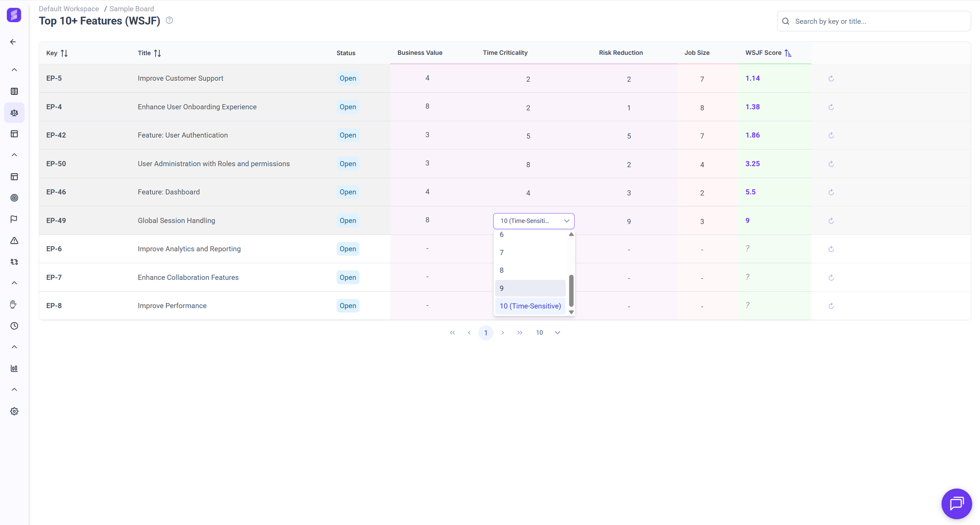
Task: Open the warning triangle icon in sidebar
Action: coord(14,240)
